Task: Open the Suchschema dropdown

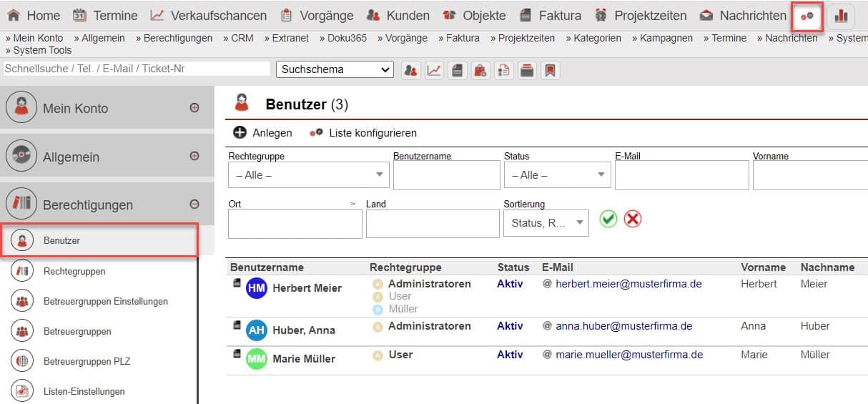Action: click(335, 69)
